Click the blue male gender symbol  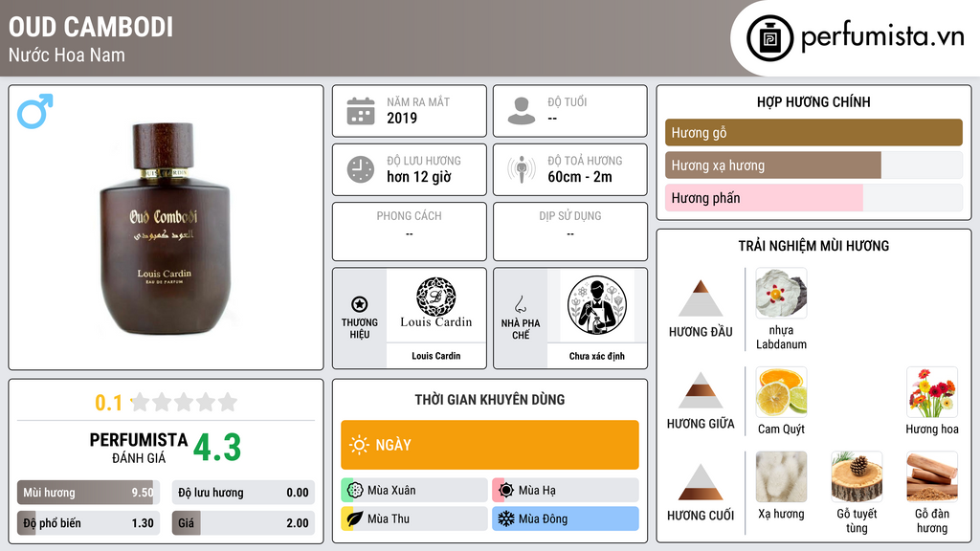[35, 111]
